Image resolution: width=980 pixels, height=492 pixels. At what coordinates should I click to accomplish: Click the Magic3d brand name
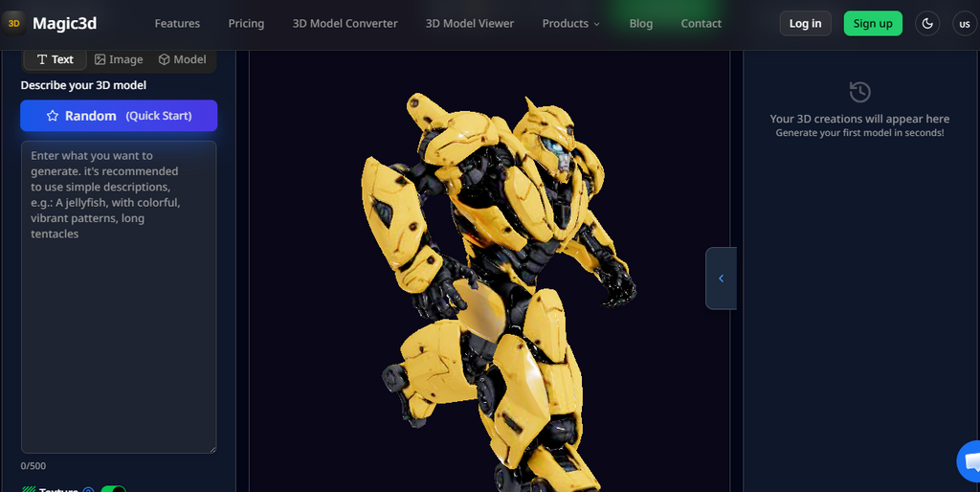point(64,24)
